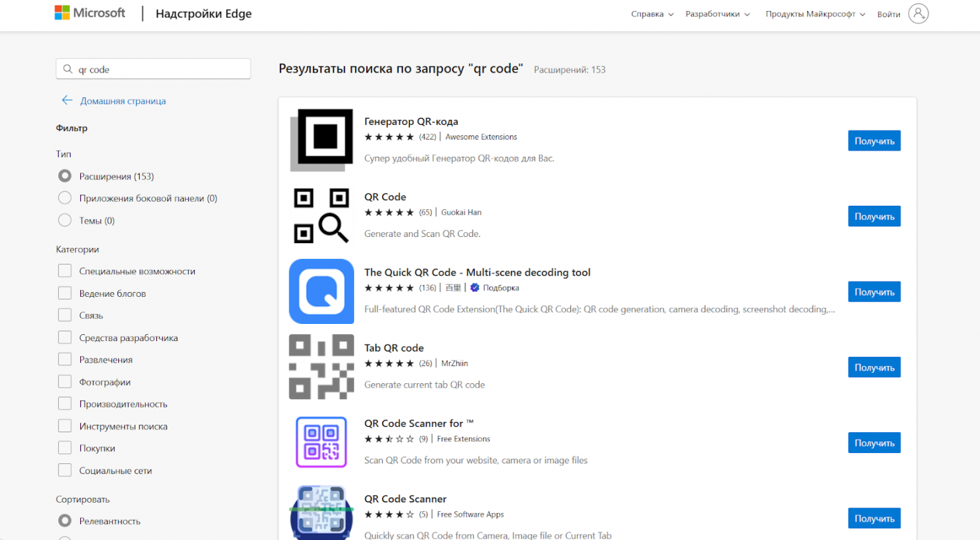The image size is (980, 540).
Task: Check the Фотографии category
Action: pyautogui.click(x=65, y=382)
